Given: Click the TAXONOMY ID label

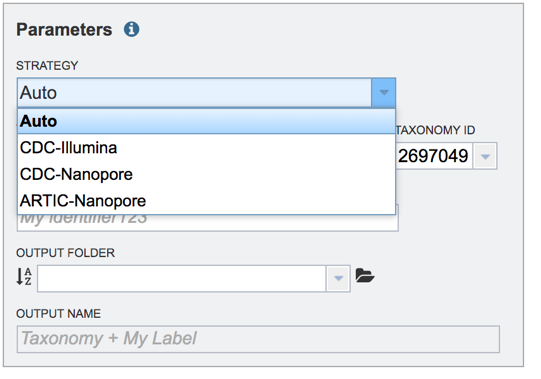Looking at the screenshot, I should pyautogui.click(x=435, y=130).
